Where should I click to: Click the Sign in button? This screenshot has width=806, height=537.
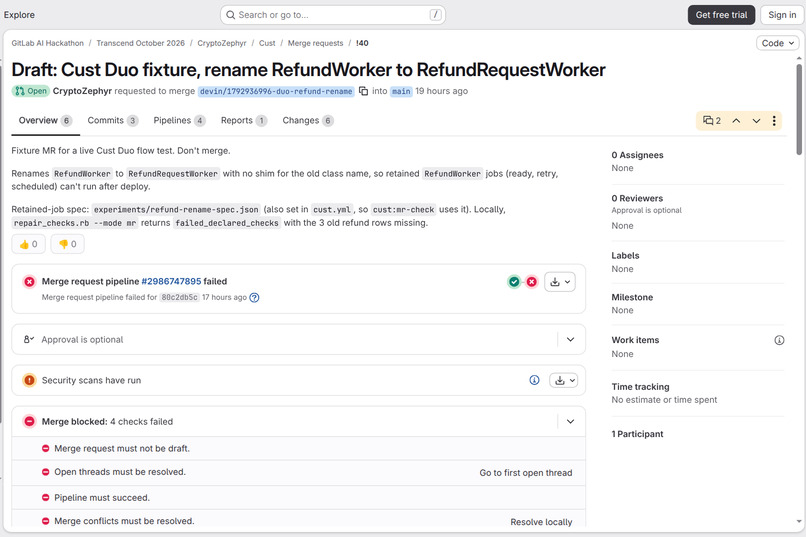pos(782,15)
